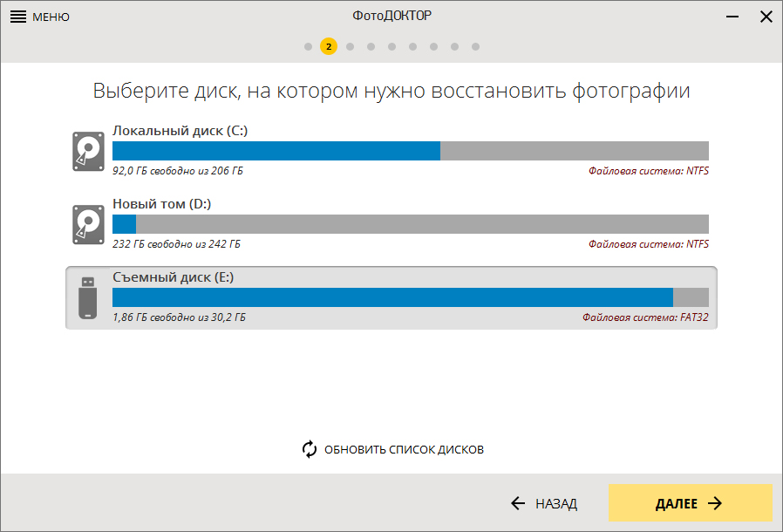Click Файловая система: NTFS under disk C:

[648, 171]
